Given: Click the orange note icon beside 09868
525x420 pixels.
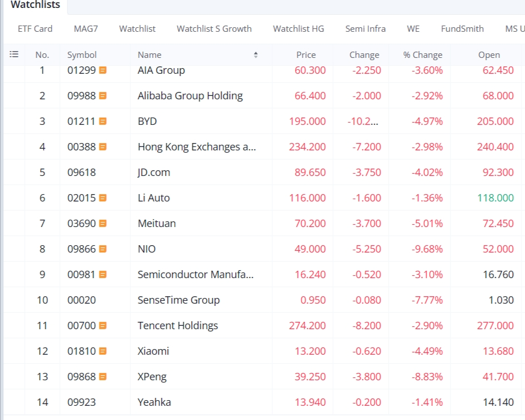Looking at the screenshot, I should [x=103, y=377].
